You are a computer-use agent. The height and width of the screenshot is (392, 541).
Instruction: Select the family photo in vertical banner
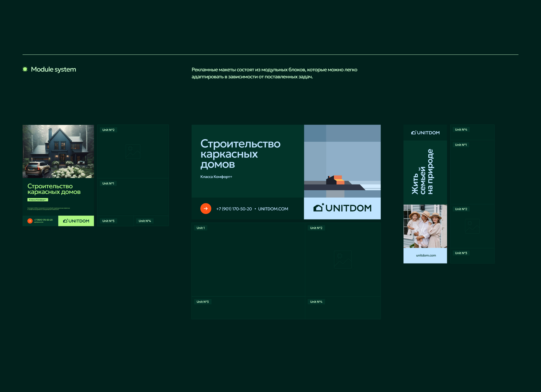click(x=425, y=226)
